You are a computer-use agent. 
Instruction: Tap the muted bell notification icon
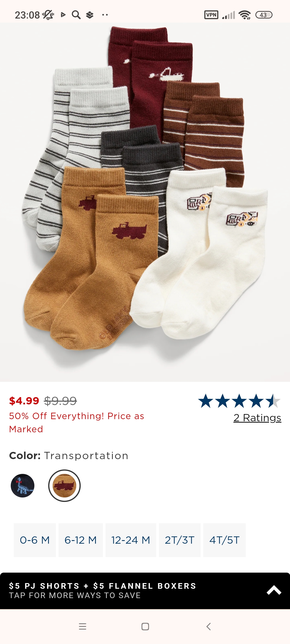[48, 15]
